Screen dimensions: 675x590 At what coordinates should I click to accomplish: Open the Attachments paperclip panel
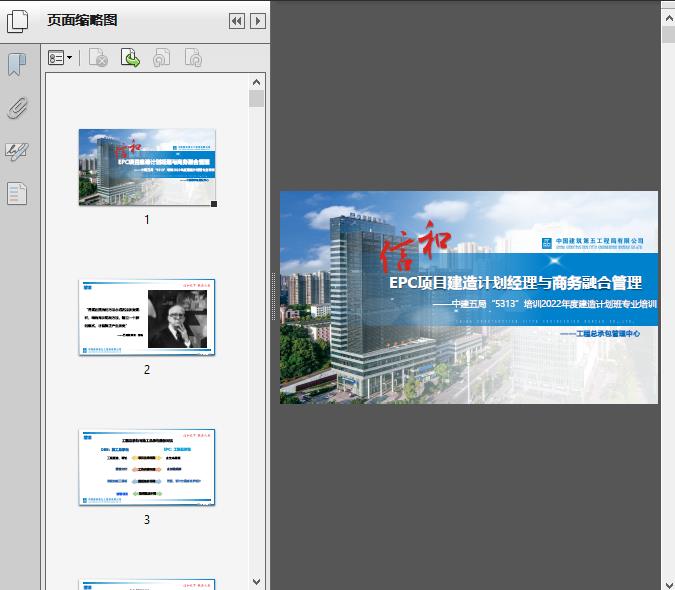pyautogui.click(x=17, y=108)
